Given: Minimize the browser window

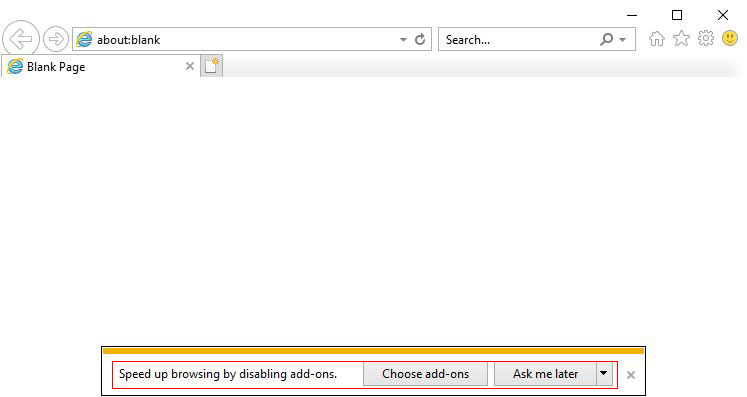Looking at the screenshot, I should [632, 15].
